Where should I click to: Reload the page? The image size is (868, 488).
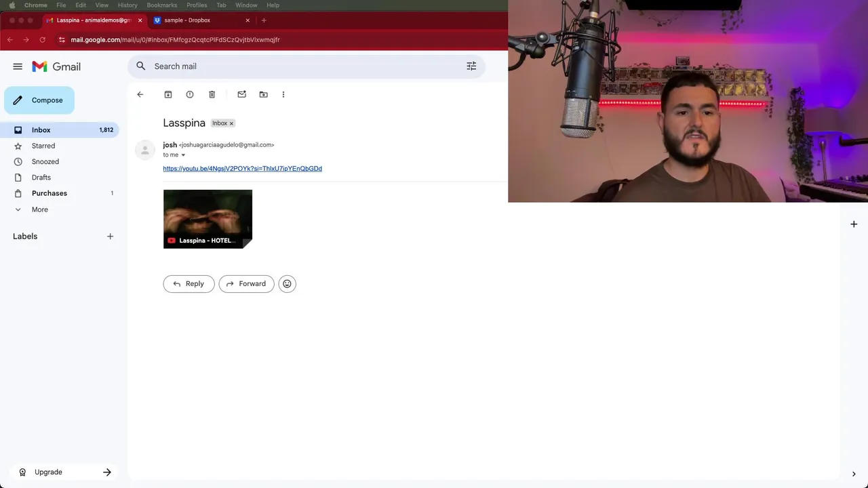pos(42,40)
